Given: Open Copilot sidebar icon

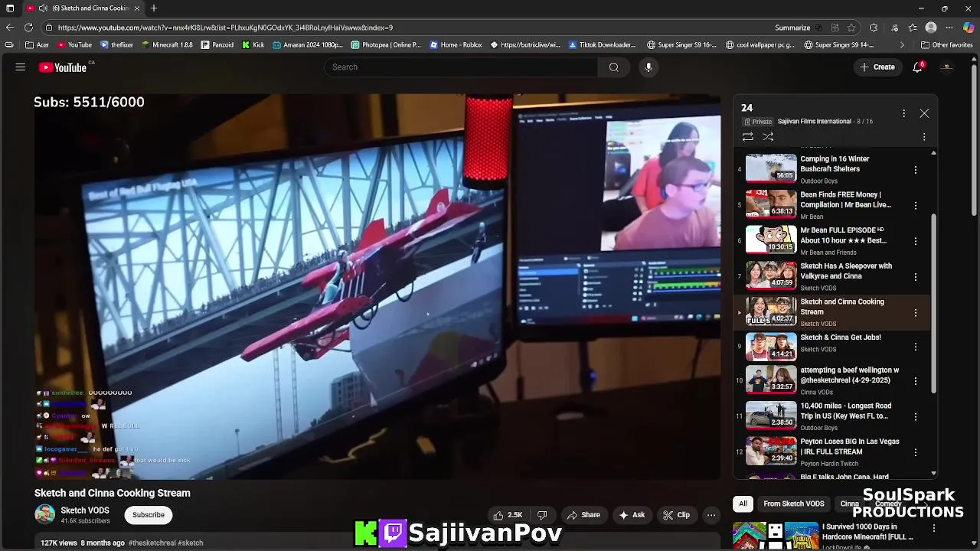Looking at the screenshot, I should (969, 28).
